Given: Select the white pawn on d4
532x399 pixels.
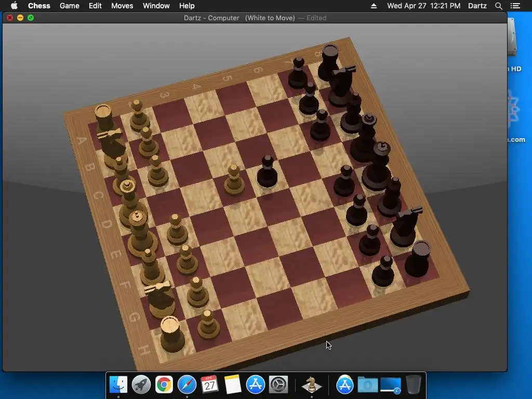Looking at the screenshot, I should coord(234,180).
